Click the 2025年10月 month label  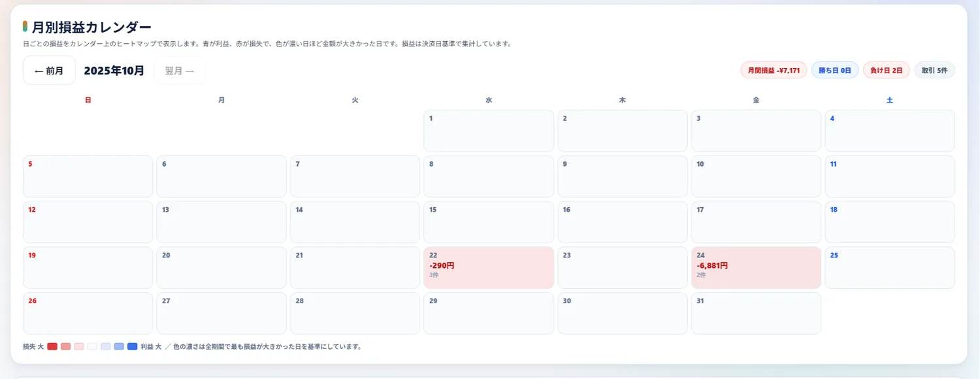[x=114, y=71]
